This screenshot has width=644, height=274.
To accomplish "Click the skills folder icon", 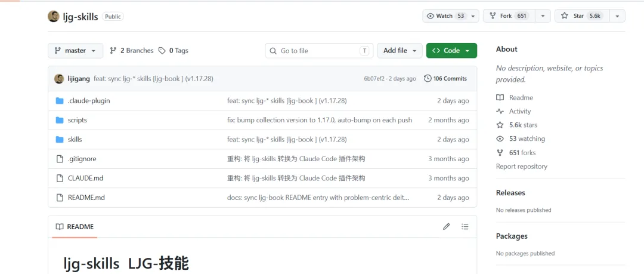I will point(60,140).
